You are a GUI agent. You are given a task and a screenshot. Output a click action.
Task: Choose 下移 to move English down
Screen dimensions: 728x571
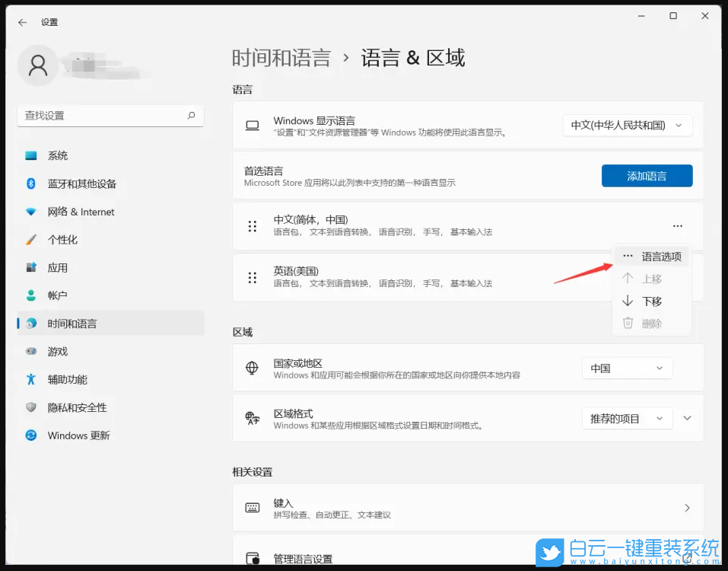coord(652,301)
